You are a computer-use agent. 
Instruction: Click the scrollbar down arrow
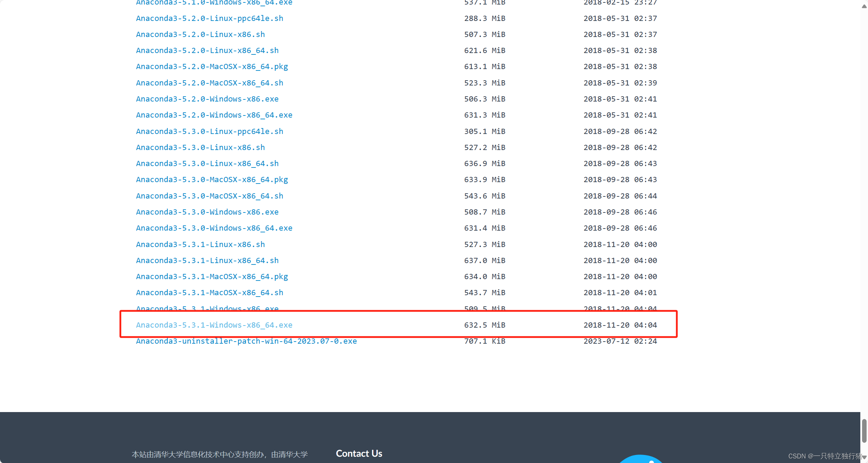click(x=864, y=457)
